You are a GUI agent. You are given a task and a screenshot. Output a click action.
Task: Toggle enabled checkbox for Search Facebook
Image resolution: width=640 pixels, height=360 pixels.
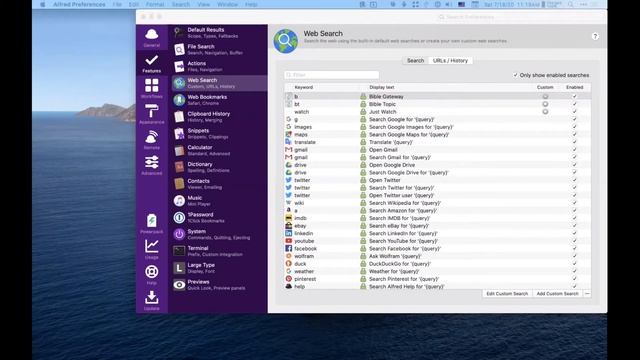tap(574, 248)
